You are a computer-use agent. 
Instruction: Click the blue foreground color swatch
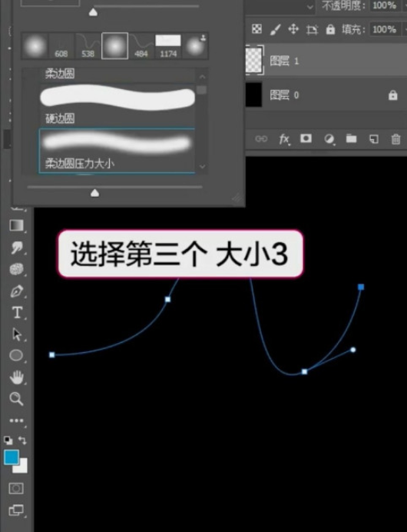point(12,457)
